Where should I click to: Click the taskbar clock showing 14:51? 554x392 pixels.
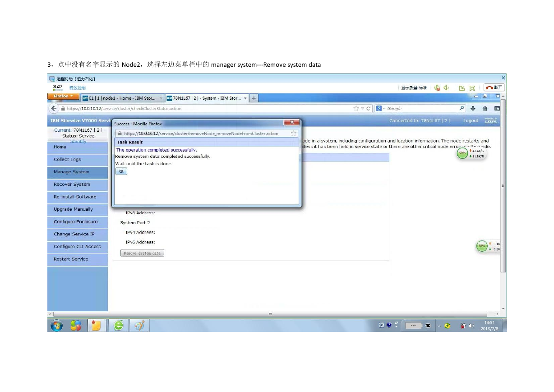click(x=489, y=326)
